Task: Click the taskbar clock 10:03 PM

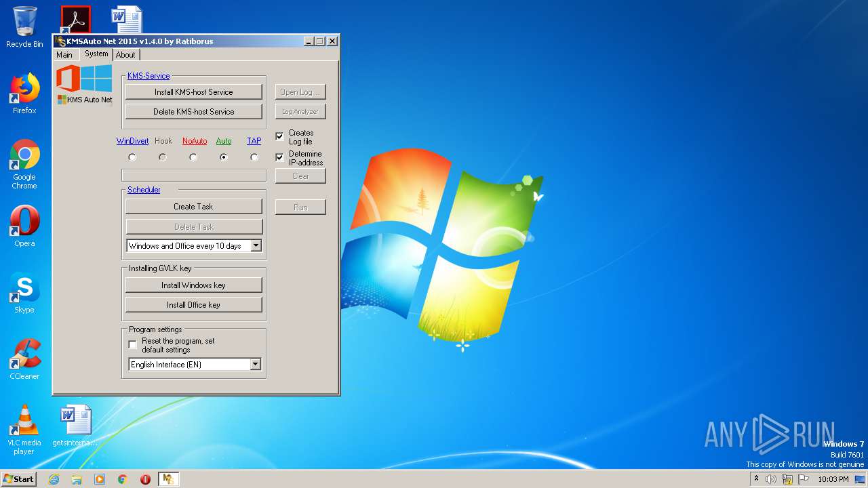Action: coord(833,479)
